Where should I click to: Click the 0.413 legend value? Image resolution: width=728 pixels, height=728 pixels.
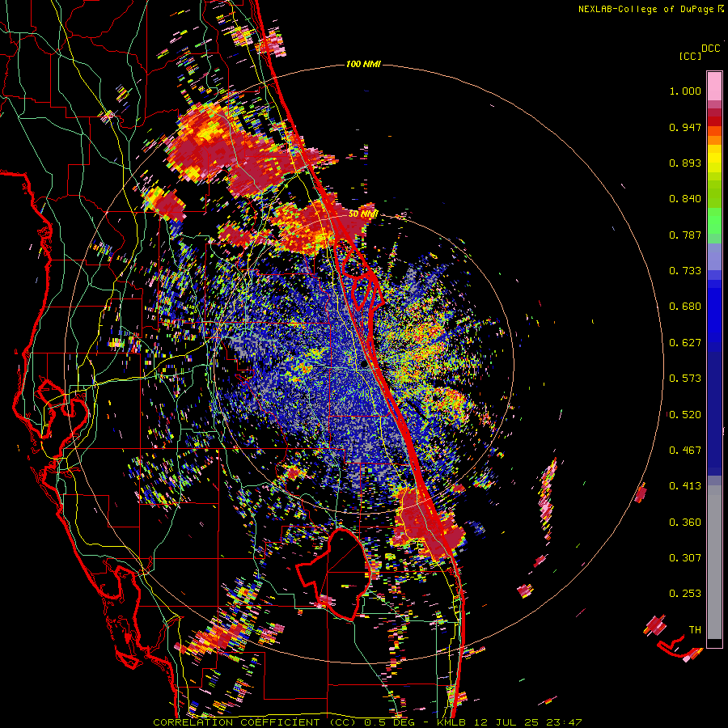[685, 486]
